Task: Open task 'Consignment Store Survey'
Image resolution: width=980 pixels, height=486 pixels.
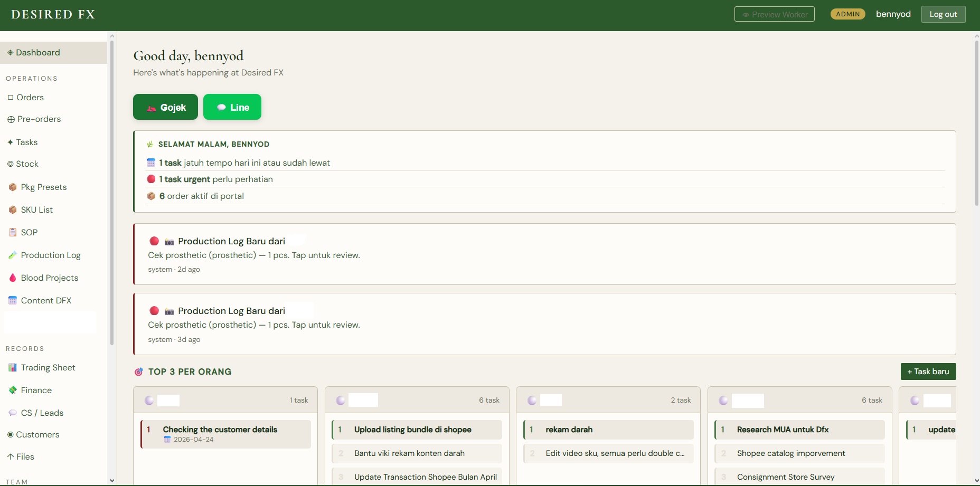Action: [x=799, y=477]
